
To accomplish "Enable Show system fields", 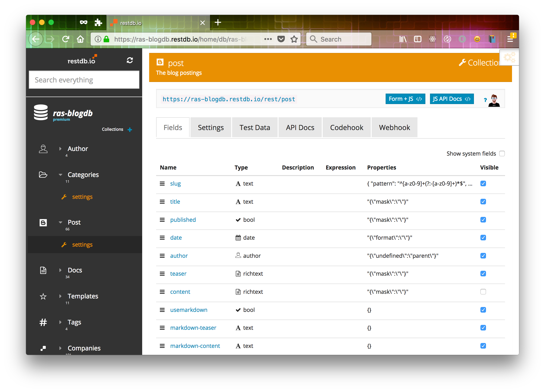I will pos(502,153).
